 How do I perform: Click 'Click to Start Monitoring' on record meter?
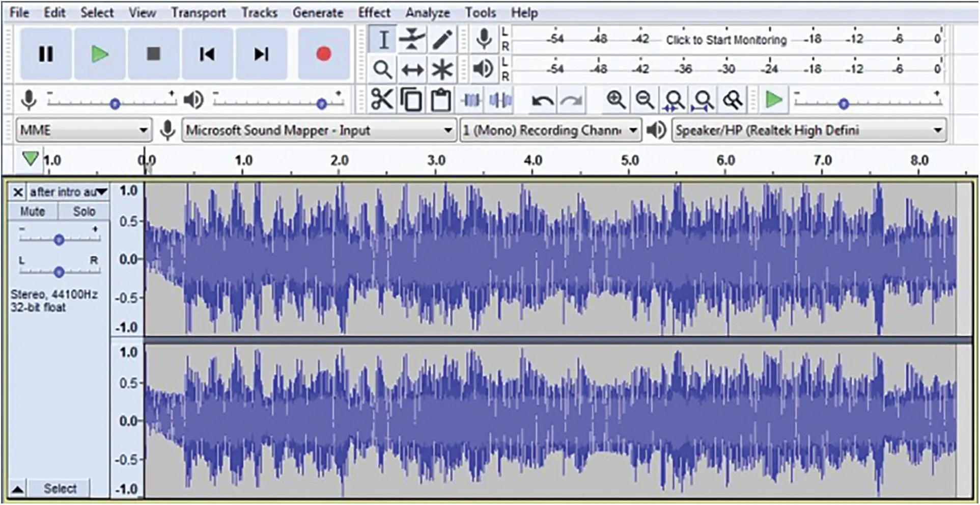[x=726, y=40]
